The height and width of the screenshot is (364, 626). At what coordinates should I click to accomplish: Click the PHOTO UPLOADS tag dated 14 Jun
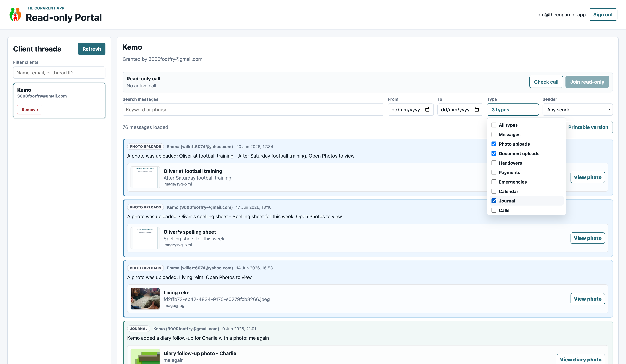145,268
